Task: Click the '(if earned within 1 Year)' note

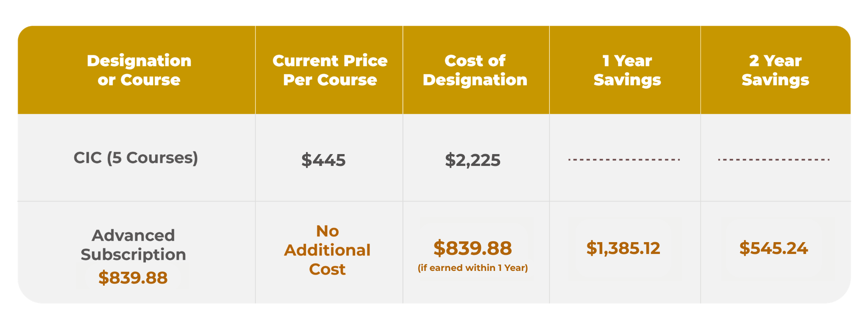Action: (x=473, y=268)
